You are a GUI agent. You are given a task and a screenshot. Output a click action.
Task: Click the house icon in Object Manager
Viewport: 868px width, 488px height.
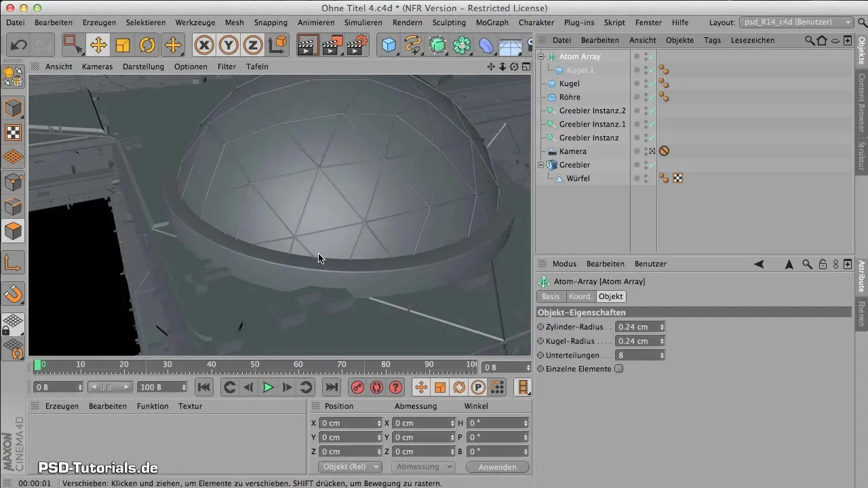(x=823, y=40)
